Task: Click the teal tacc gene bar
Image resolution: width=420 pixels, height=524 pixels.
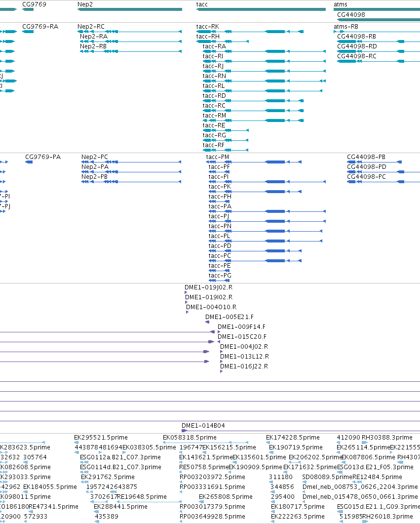Action: click(261, 9)
